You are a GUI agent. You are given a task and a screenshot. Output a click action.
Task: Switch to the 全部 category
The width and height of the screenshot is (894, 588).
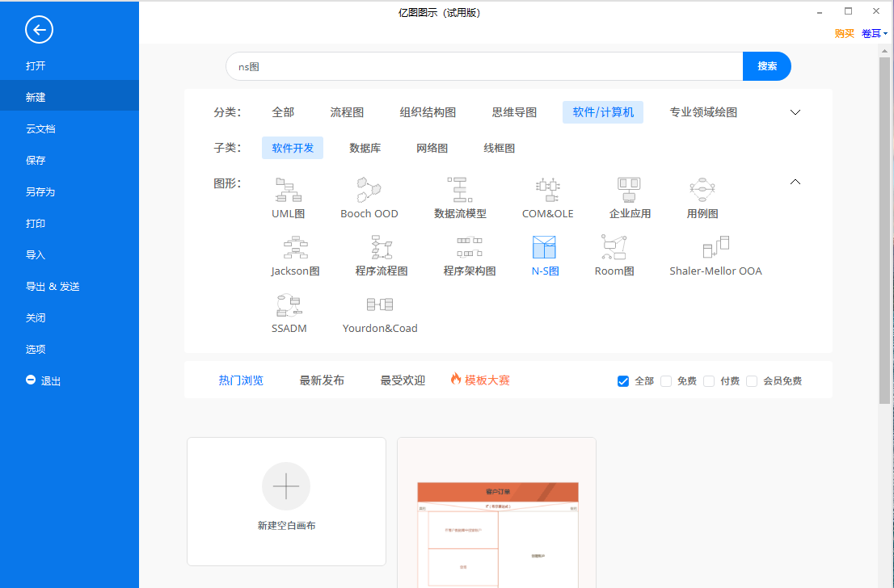point(283,112)
